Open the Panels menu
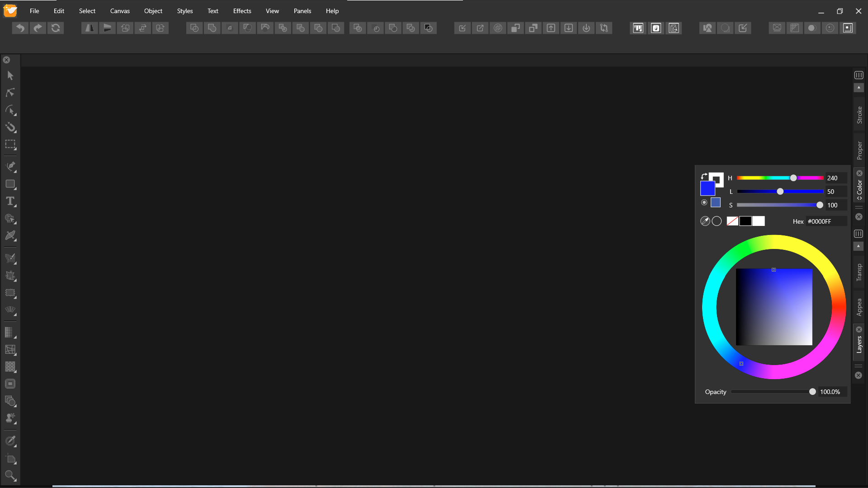Viewport: 868px width, 488px height. (302, 11)
